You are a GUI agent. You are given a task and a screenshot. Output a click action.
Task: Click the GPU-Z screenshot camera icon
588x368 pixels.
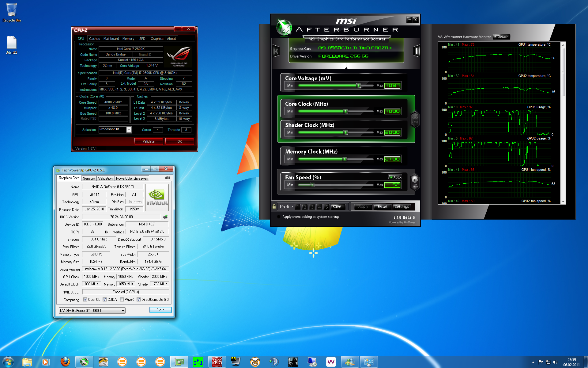[168, 178]
